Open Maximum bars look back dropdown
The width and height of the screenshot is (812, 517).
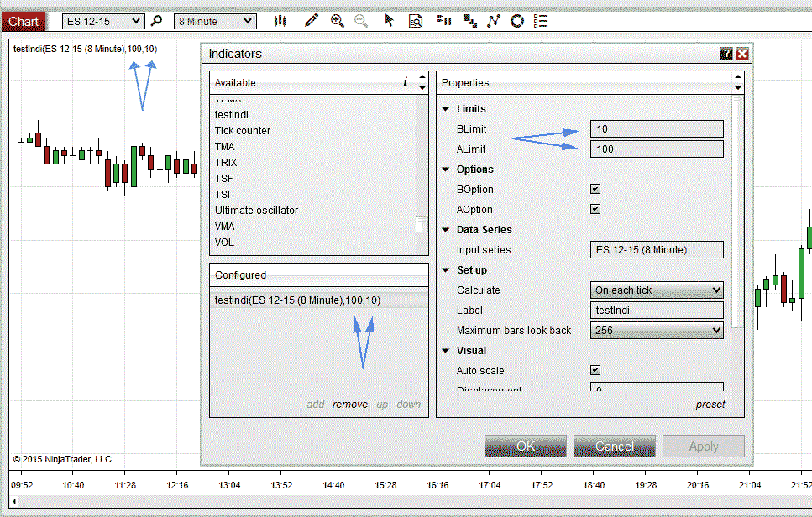click(657, 331)
